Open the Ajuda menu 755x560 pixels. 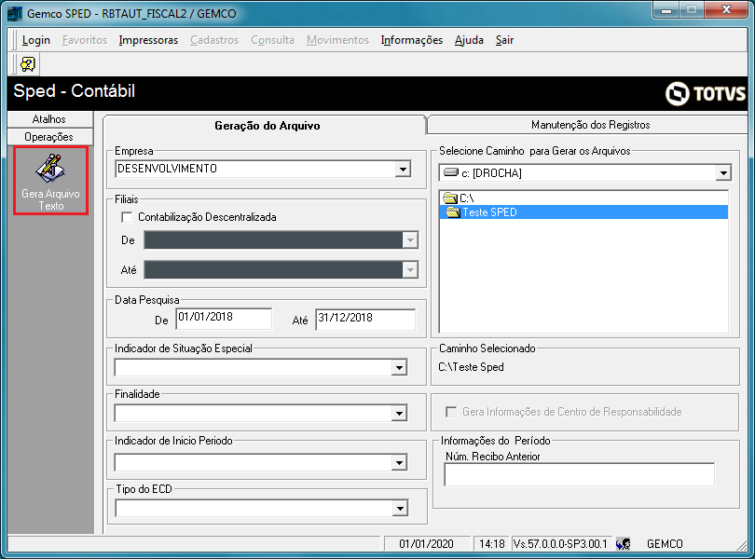point(469,40)
